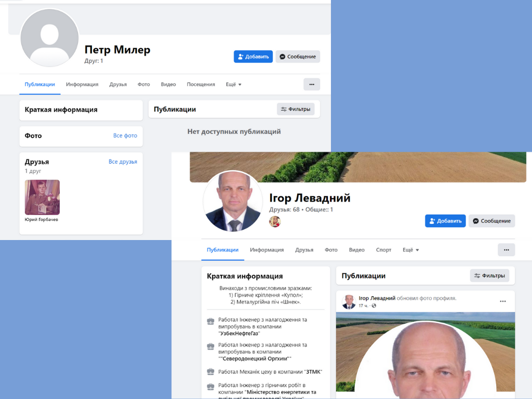Open Друзья tab on Ігор Левадний's profile
Screen dimensions: 532x399
304,250
